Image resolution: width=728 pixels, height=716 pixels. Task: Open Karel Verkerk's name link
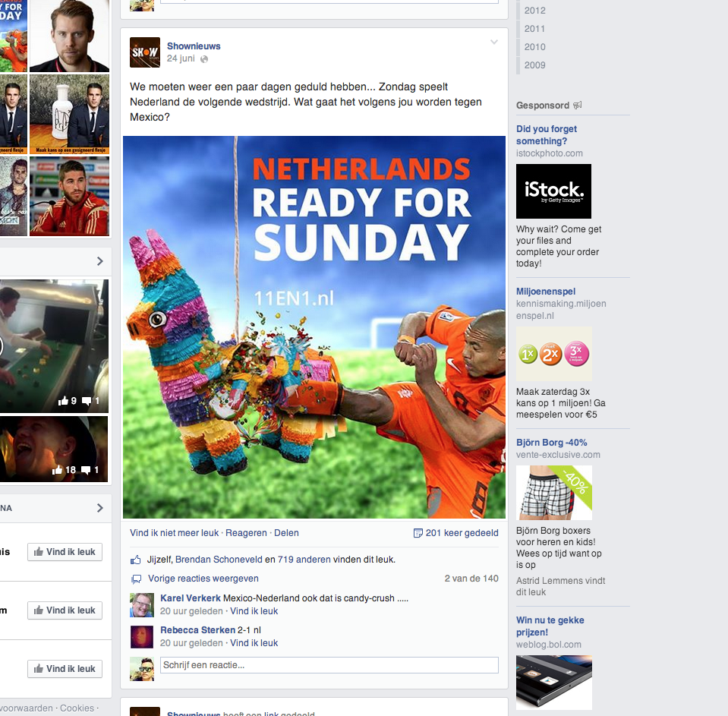(x=191, y=598)
